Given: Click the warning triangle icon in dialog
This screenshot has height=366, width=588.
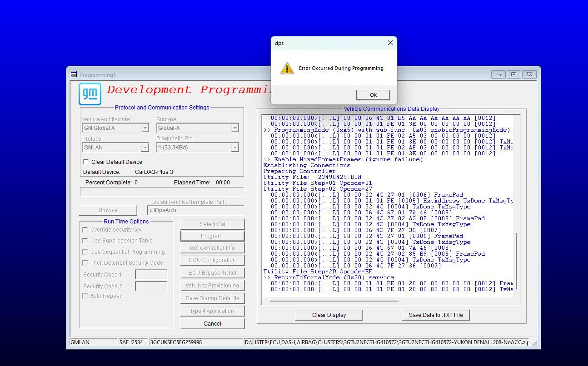Looking at the screenshot, I should [x=287, y=69].
